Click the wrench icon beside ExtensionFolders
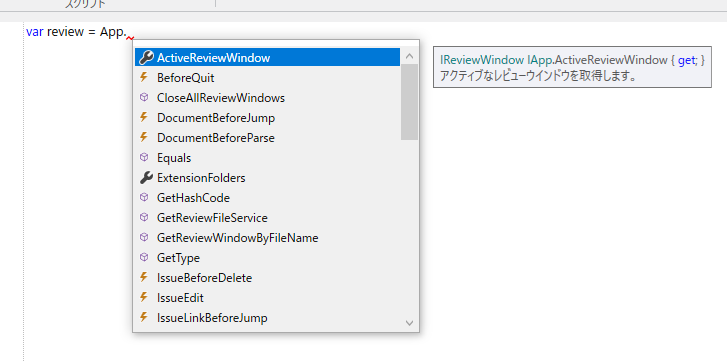 (x=146, y=178)
